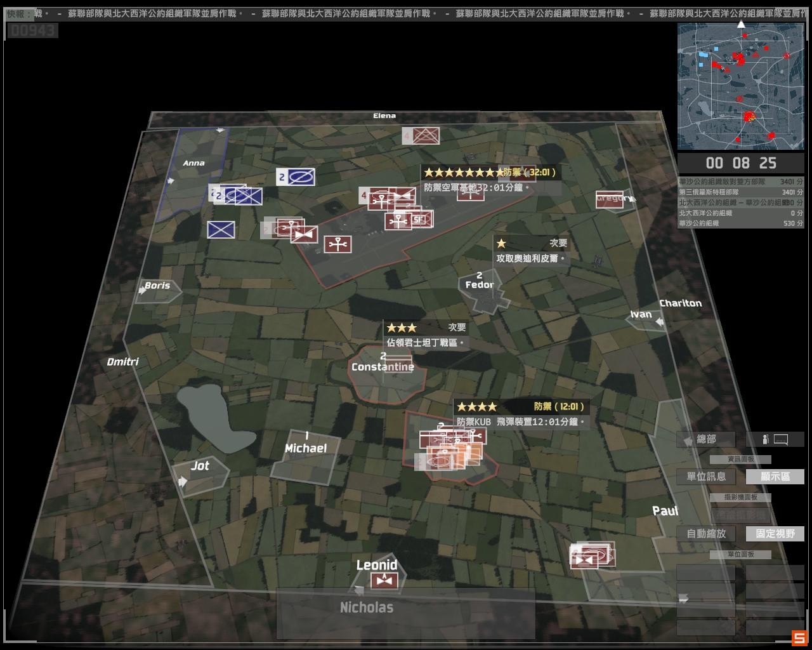Viewport: 812px width, 650px height.
Task: Select the red unit at Leonid
Action: click(x=384, y=581)
